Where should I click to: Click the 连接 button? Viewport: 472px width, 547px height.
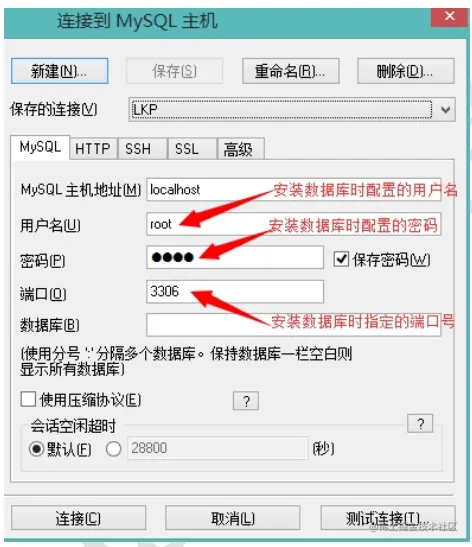tap(78, 518)
